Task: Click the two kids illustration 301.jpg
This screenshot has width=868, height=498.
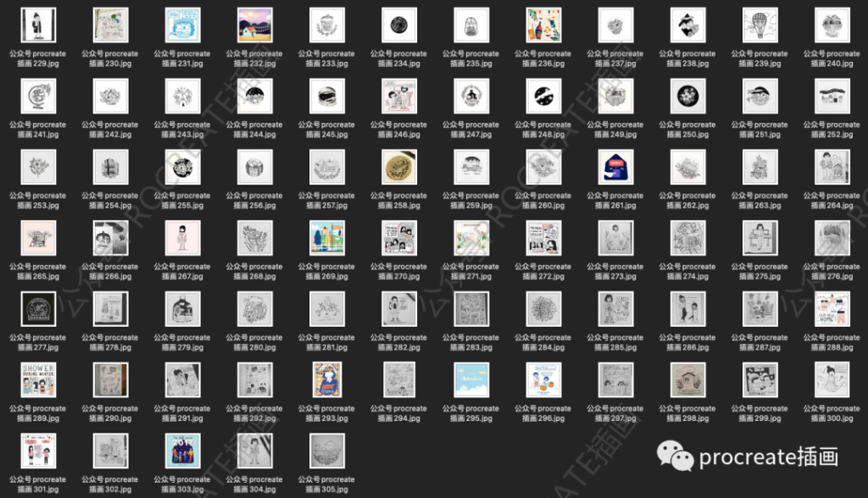Action: tap(38, 451)
